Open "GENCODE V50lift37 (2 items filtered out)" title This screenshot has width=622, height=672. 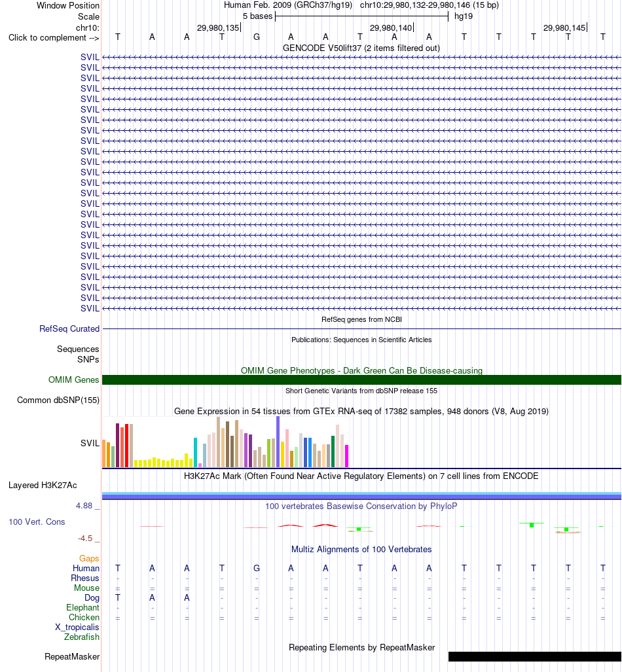(361, 48)
